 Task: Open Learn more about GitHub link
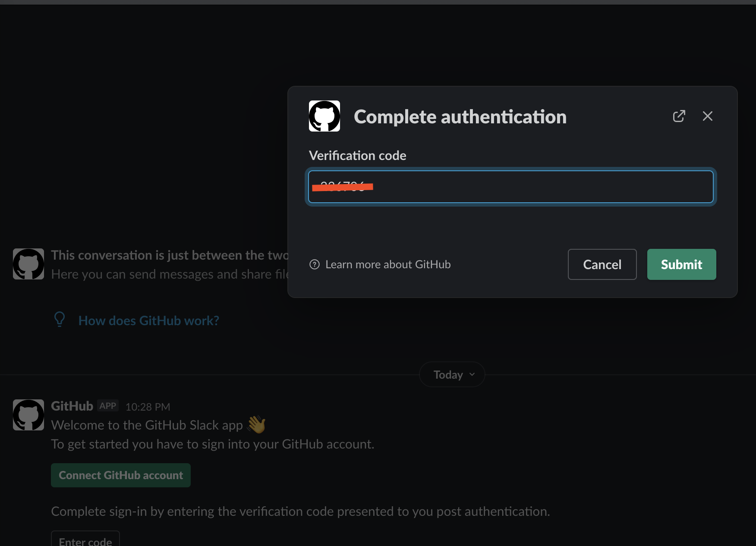point(388,264)
